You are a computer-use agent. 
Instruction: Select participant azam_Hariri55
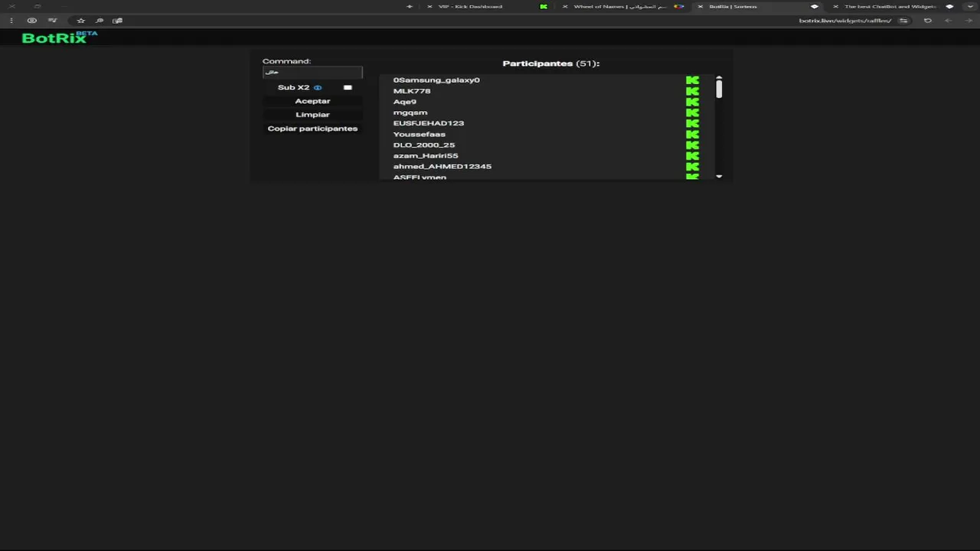pos(426,155)
